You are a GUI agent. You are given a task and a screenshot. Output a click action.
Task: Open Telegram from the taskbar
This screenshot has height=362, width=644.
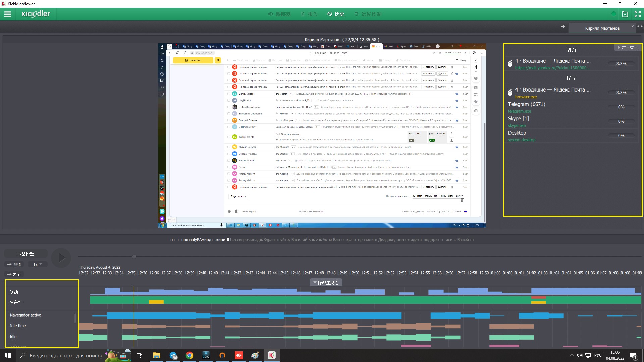point(173,355)
